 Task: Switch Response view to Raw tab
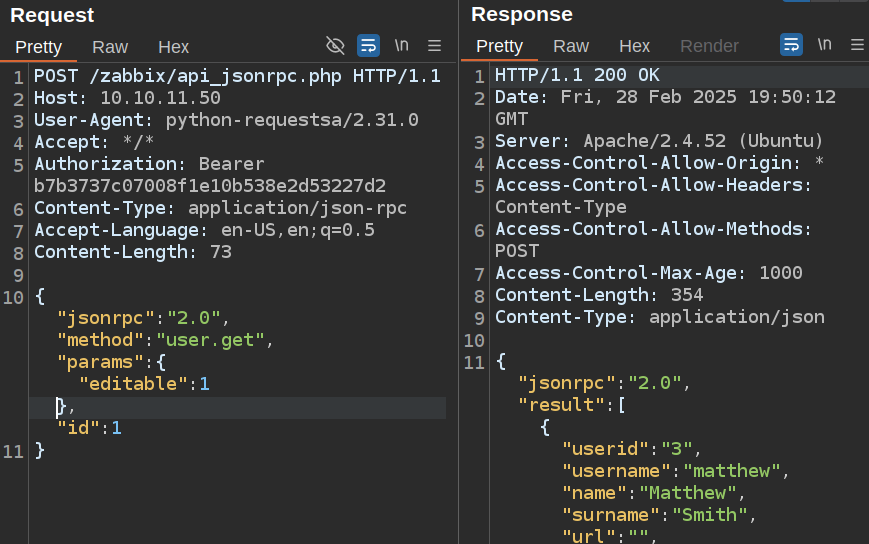click(x=571, y=46)
